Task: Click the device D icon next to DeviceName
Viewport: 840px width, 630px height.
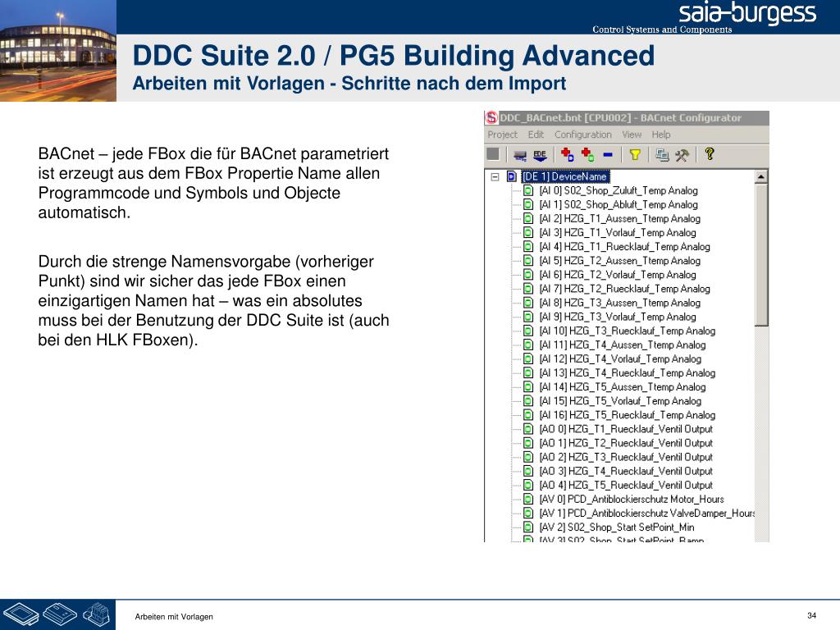Action: point(512,176)
